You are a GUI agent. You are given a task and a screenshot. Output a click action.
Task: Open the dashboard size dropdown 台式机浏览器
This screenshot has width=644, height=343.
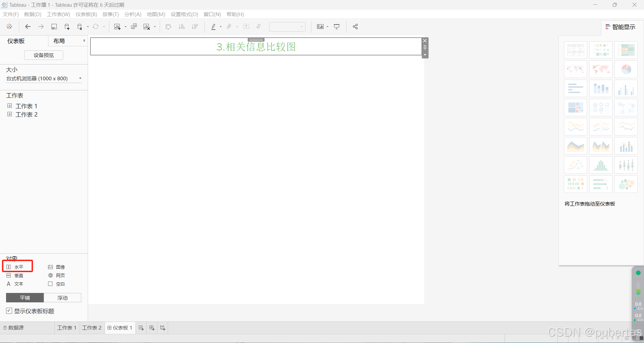click(x=44, y=79)
